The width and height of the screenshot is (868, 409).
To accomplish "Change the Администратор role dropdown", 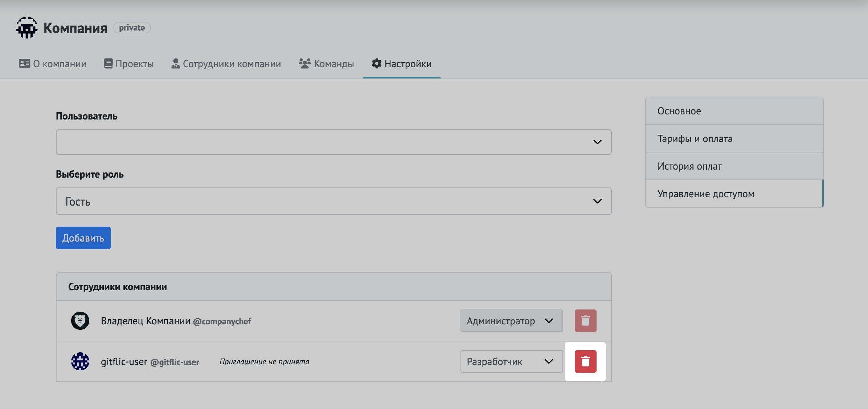I will tap(512, 321).
